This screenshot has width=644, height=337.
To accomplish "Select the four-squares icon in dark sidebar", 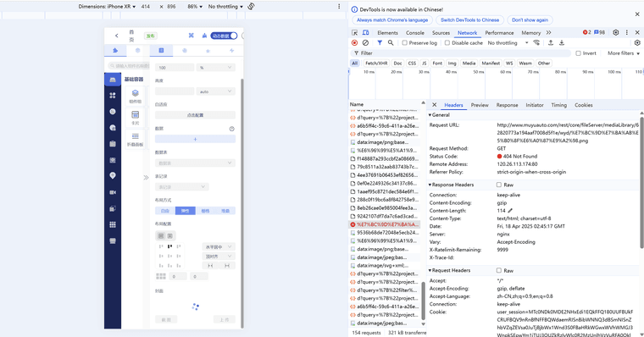I will (113, 96).
